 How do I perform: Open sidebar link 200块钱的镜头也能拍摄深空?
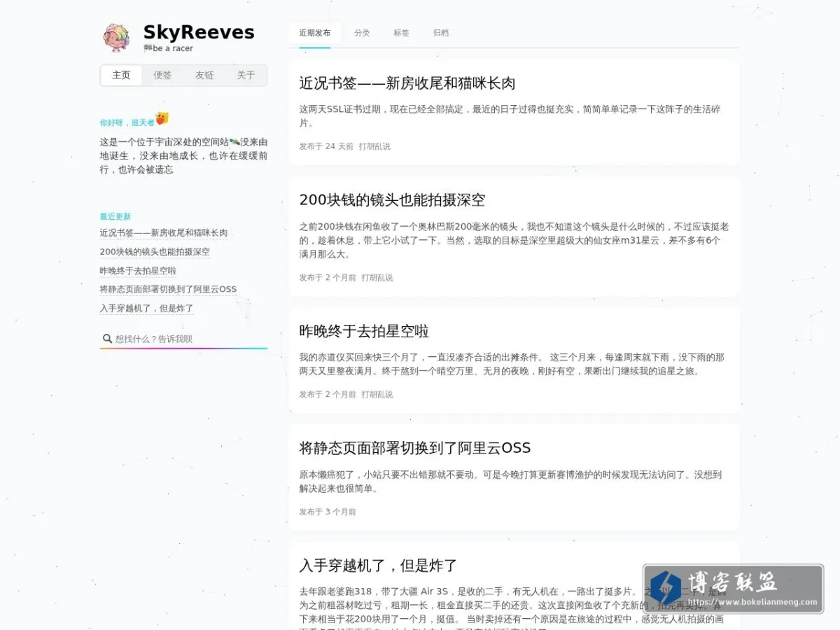155,252
